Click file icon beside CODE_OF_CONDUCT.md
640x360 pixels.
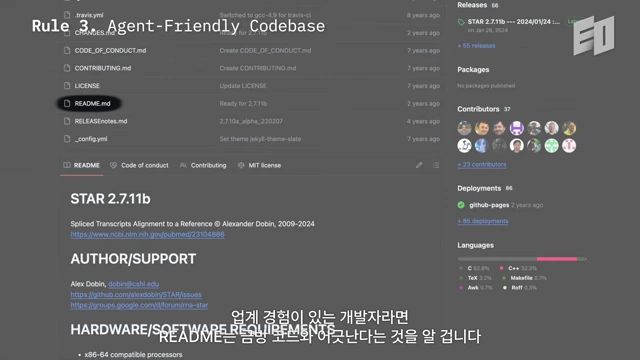[x=67, y=51]
